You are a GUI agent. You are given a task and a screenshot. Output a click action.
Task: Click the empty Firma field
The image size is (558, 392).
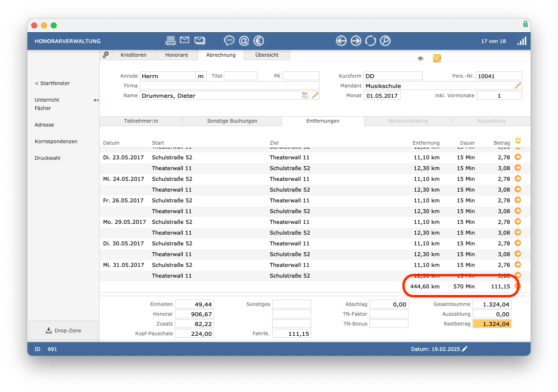[x=230, y=86]
